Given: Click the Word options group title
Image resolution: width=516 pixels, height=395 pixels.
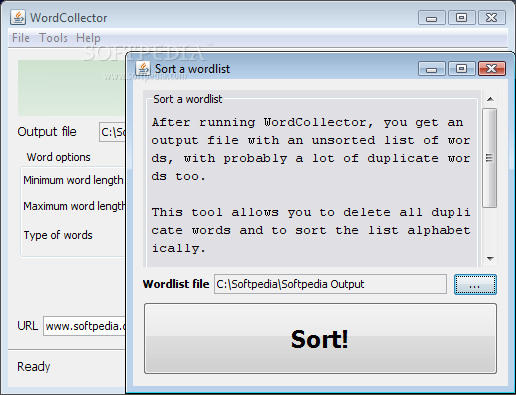Looking at the screenshot, I should point(58,157).
